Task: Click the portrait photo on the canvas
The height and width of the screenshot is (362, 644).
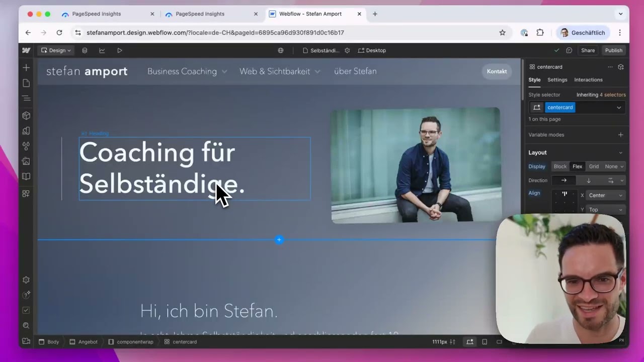Action: (x=416, y=165)
